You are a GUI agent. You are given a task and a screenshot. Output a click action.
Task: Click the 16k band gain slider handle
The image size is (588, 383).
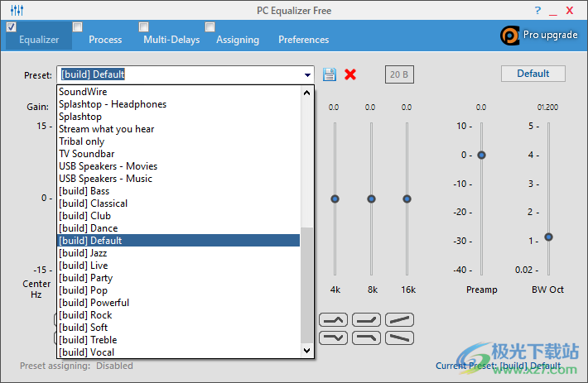click(407, 199)
